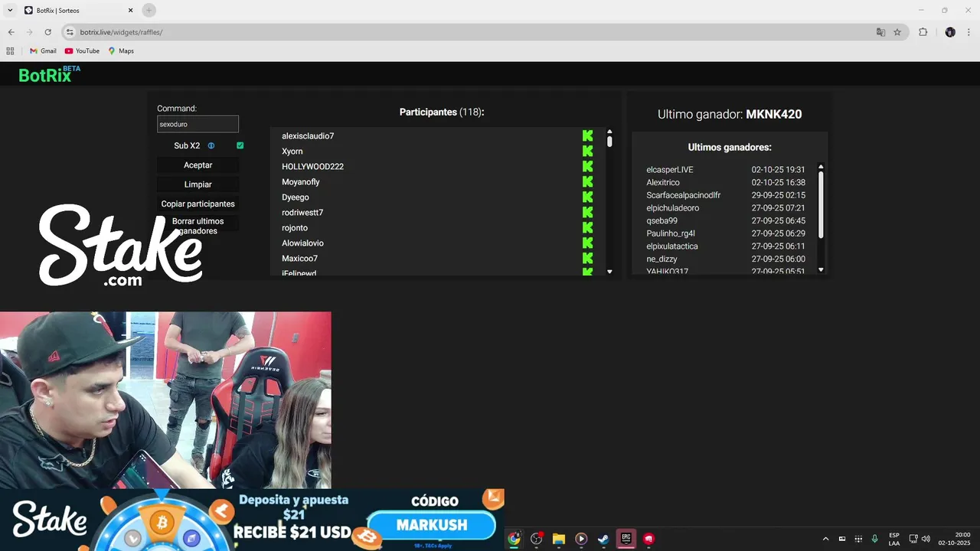The height and width of the screenshot is (551, 980).
Task: Click the Command input field
Action: [x=198, y=124]
